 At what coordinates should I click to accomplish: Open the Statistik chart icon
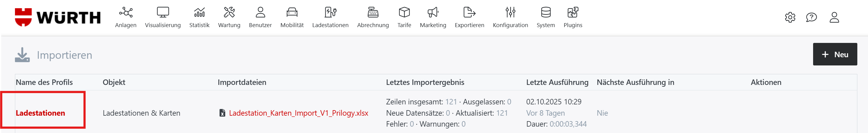[x=199, y=13]
